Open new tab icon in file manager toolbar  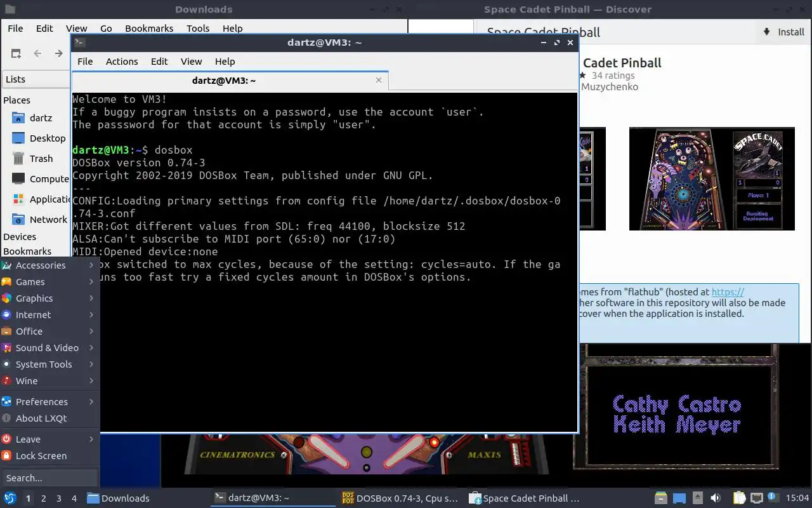[16, 53]
